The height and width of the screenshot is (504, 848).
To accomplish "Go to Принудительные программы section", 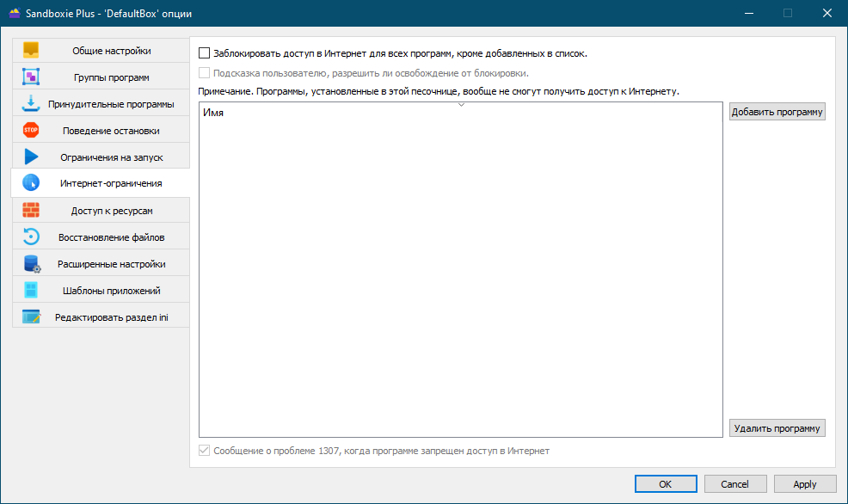I will pyautogui.click(x=101, y=103).
